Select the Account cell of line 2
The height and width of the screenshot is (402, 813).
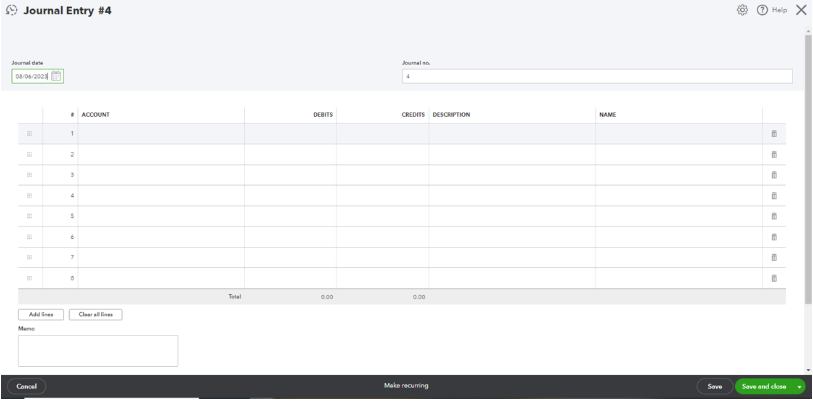[x=161, y=155]
